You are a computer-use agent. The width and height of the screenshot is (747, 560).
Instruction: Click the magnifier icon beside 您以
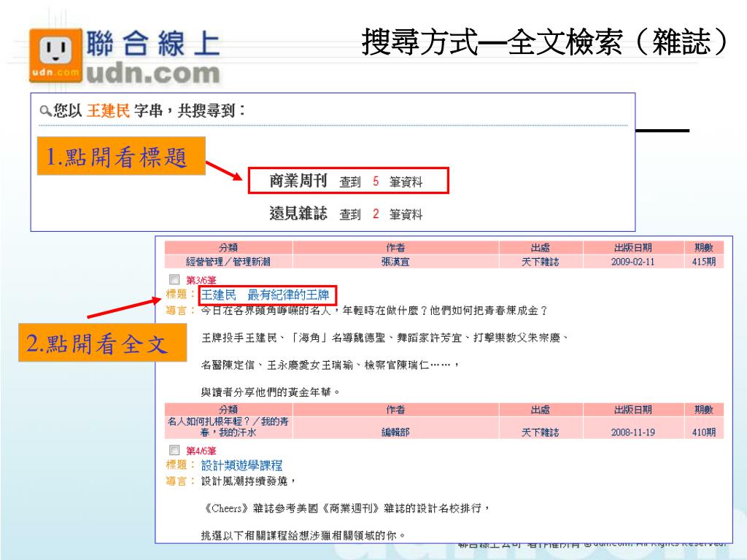pos(45,112)
